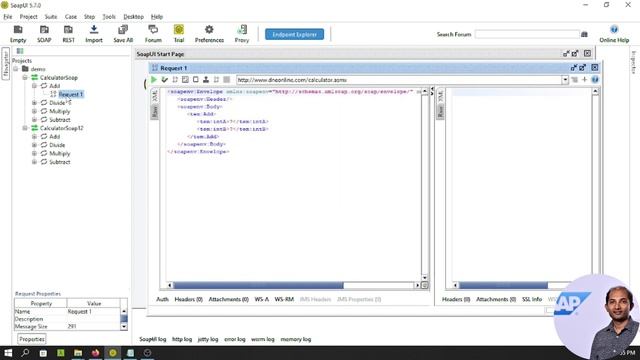Screen dimensions: 640x360
Task: Open the WS-RM request tab
Action: (x=284, y=299)
